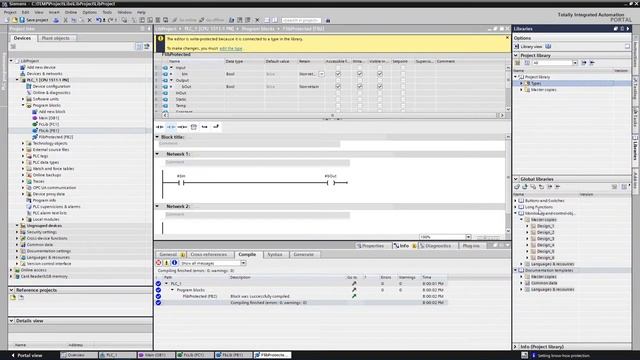Viewport: 640px width, 360px height.
Task: Click the error filter icon in Compile tab
Action: tap(158, 263)
